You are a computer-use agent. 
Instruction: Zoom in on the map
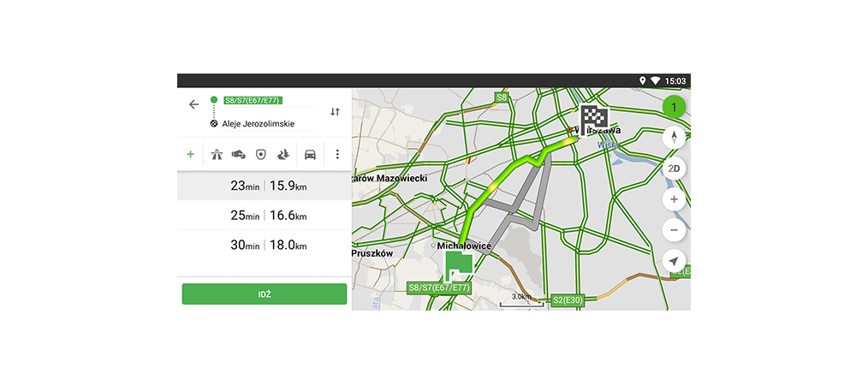click(x=674, y=199)
